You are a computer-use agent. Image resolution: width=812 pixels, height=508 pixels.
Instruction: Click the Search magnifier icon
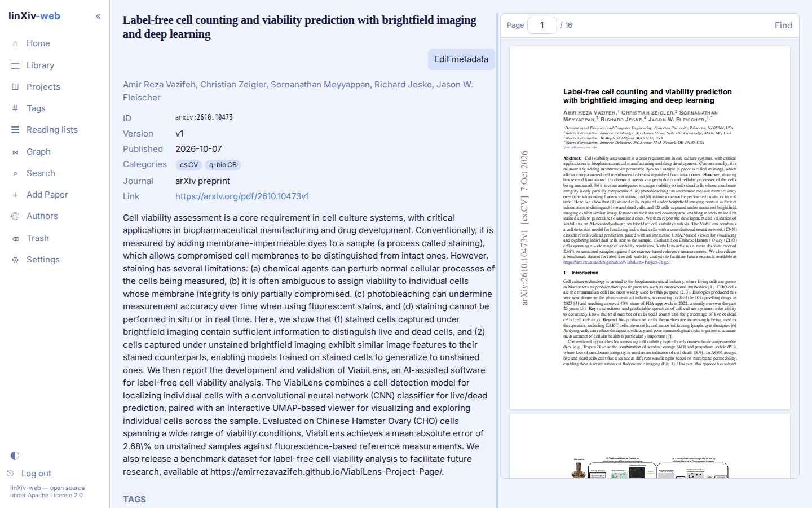(15, 173)
